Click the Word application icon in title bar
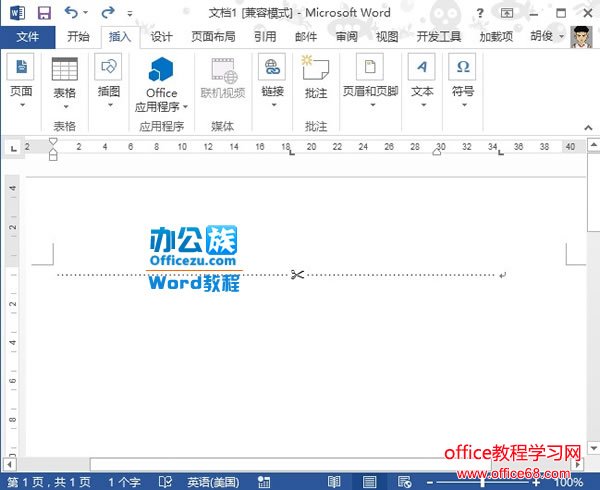The height and width of the screenshot is (490, 600). (x=18, y=13)
